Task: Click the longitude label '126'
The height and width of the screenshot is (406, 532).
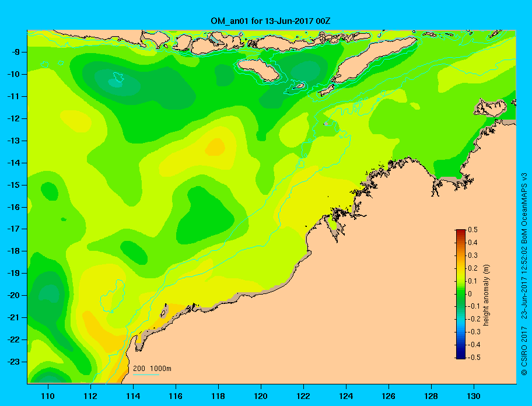Action: click(x=388, y=396)
